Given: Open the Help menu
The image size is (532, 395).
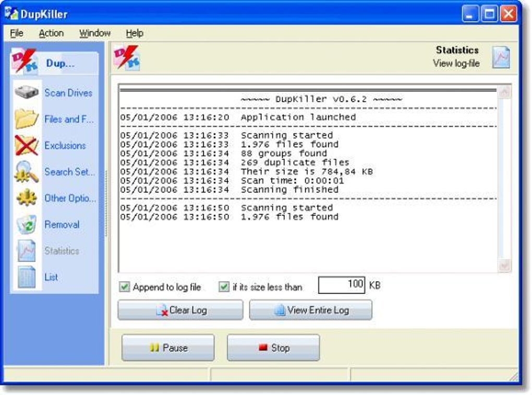Looking at the screenshot, I should coord(135,33).
